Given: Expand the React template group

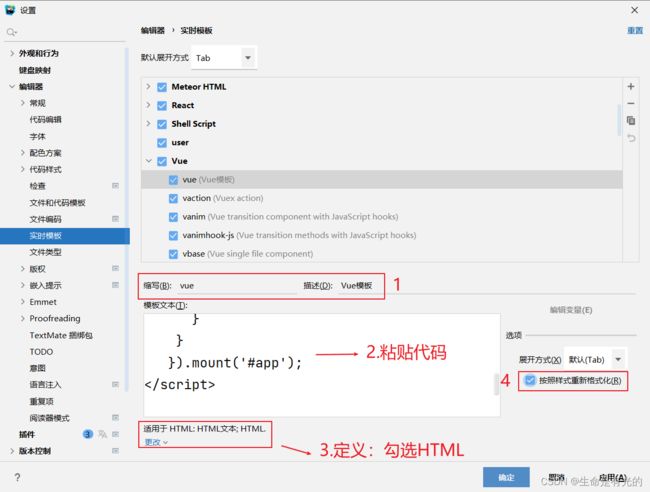Looking at the screenshot, I should tap(148, 105).
